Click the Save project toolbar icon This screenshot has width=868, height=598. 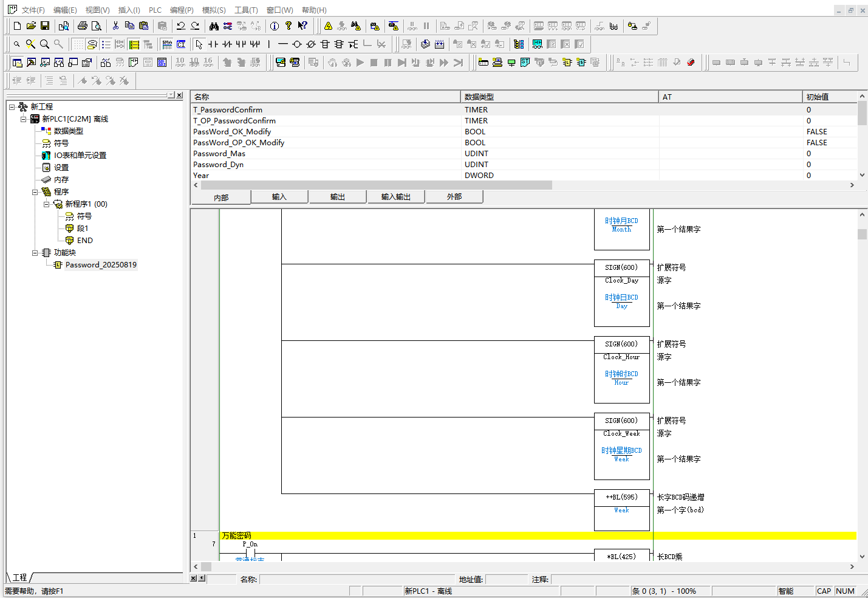[x=45, y=26]
